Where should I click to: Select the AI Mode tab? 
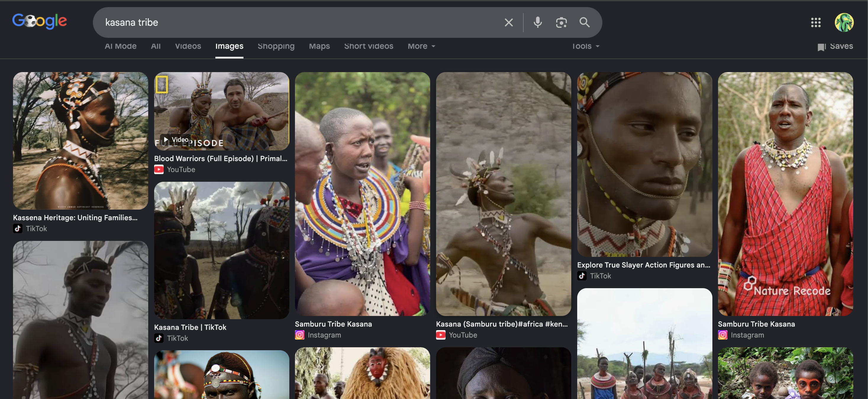121,46
